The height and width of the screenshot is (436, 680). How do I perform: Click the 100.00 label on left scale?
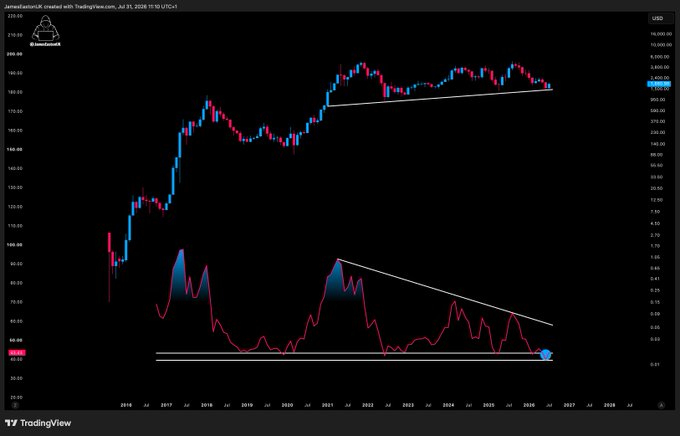[x=15, y=245]
